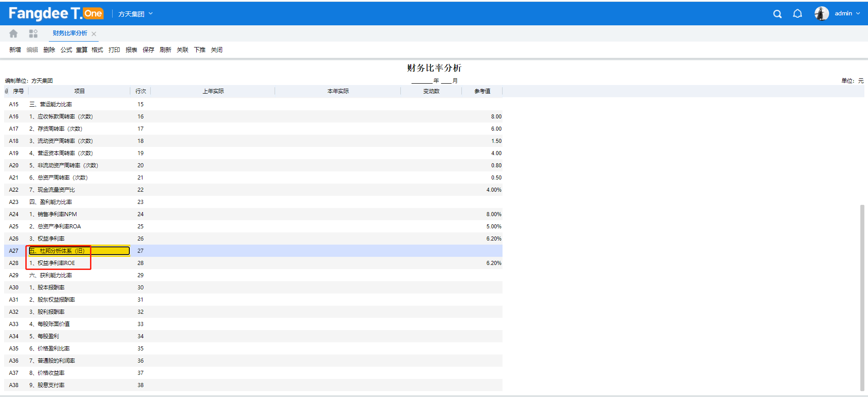This screenshot has height=397, width=868.
Task: Select the highlighted 五、杜邦分析体系 cell
Action: pyautogui.click(x=79, y=251)
